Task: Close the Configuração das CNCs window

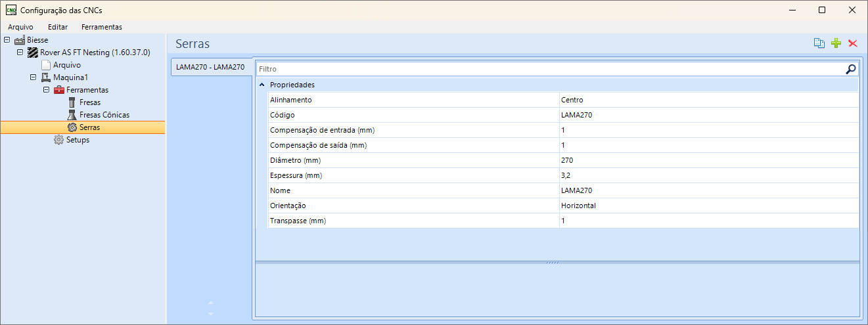Action: pyautogui.click(x=852, y=10)
